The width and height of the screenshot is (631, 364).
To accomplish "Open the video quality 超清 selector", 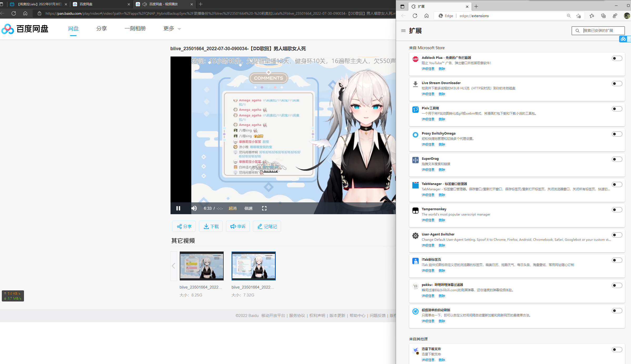I will [233, 208].
